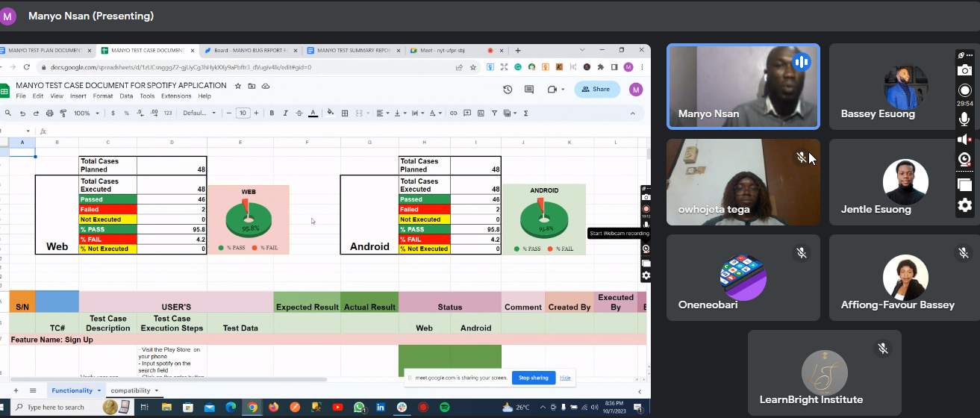Viewport: 980px width, 418px height.
Task: Apply currency format dollar icon
Action: pyautogui.click(x=113, y=113)
